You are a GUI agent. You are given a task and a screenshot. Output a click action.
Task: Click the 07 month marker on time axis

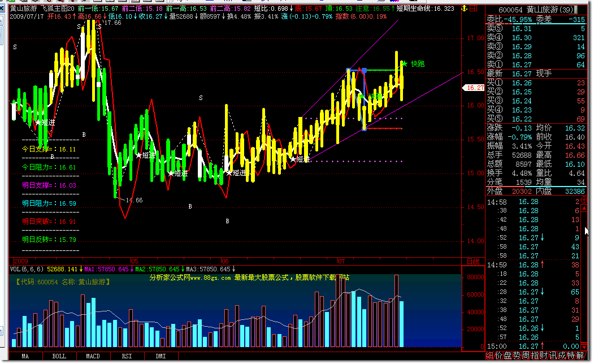[341, 261]
